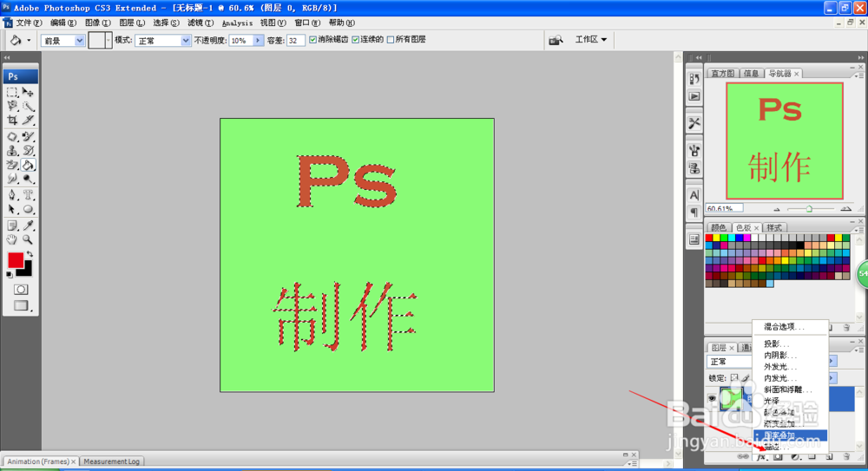Toggle lock transparent pixels
This screenshot has width=868, height=471.
click(734, 378)
